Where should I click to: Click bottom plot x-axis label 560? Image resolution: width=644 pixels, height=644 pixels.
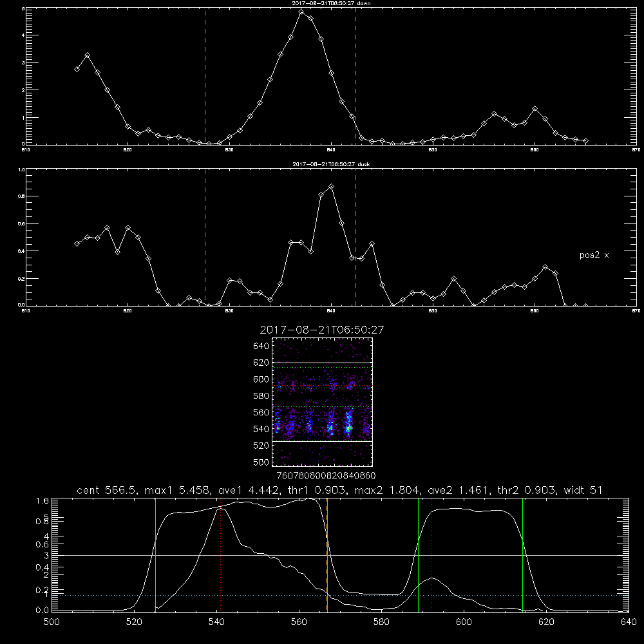299,622
